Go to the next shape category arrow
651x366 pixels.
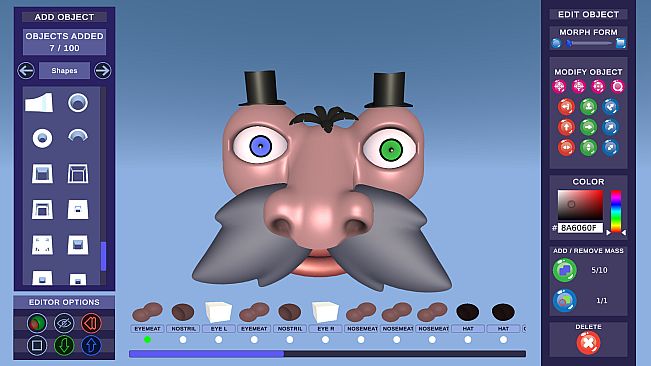(x=103, y=71)
